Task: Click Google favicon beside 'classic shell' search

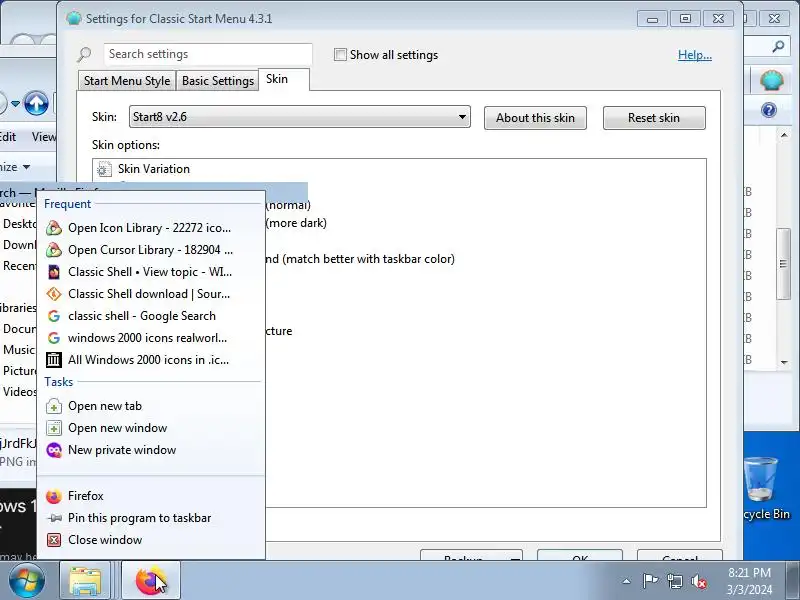Action: pyautogui.click(x=54, y=316)
